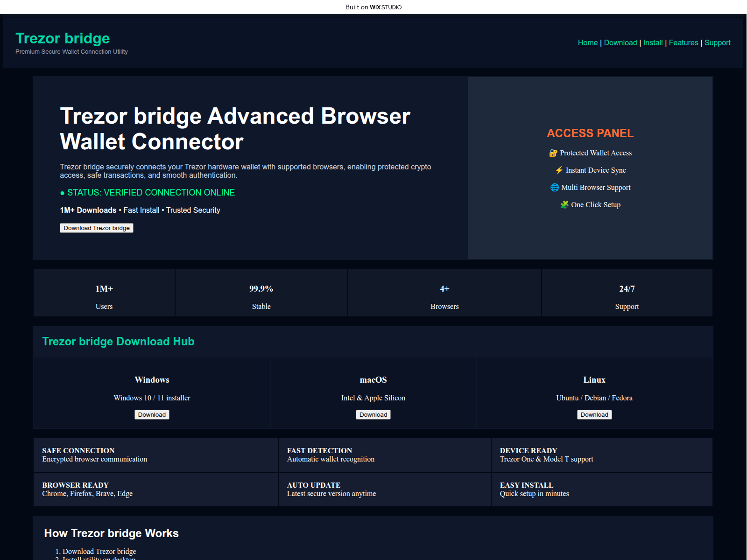Select the status text VERIFIED CONNECTION ONLINE
Viewport: 747px width, 560px height.
point(169,193)
